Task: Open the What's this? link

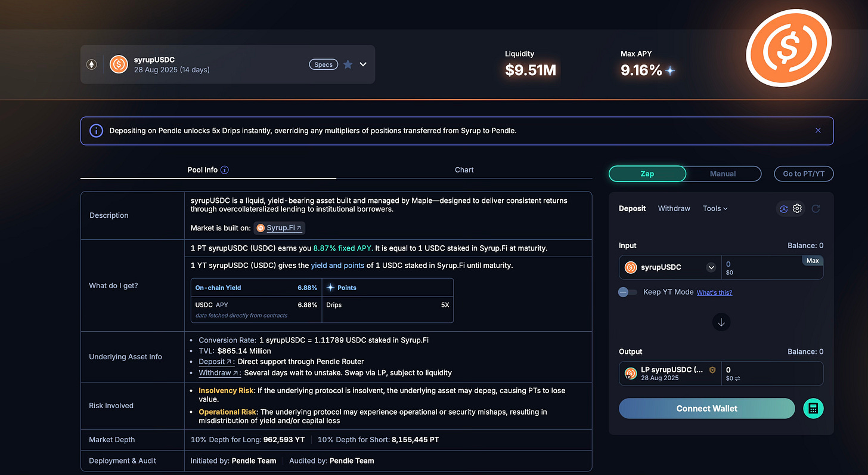Action: tap(714, 292)
